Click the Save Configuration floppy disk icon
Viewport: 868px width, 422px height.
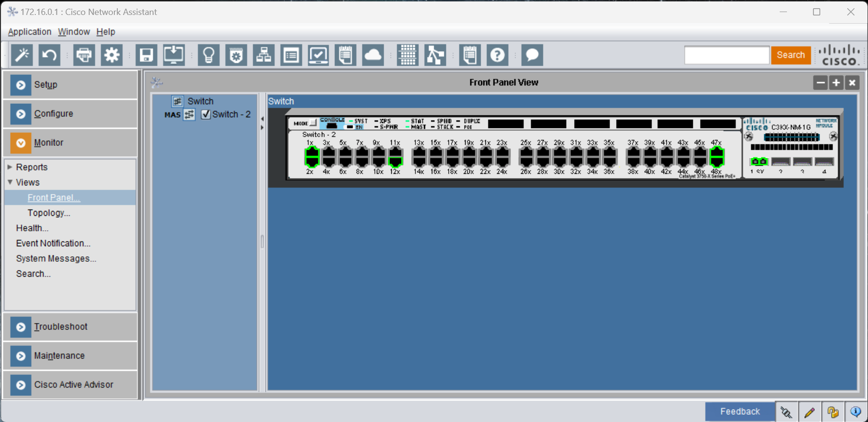point(146,55)
